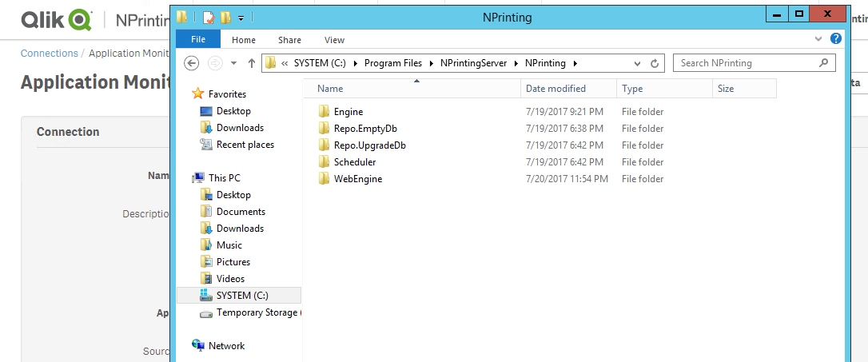Viewport: 868px width, 362px height.
Task: Click Connections breadcrumb link in Qlik page
Action: 50,53
